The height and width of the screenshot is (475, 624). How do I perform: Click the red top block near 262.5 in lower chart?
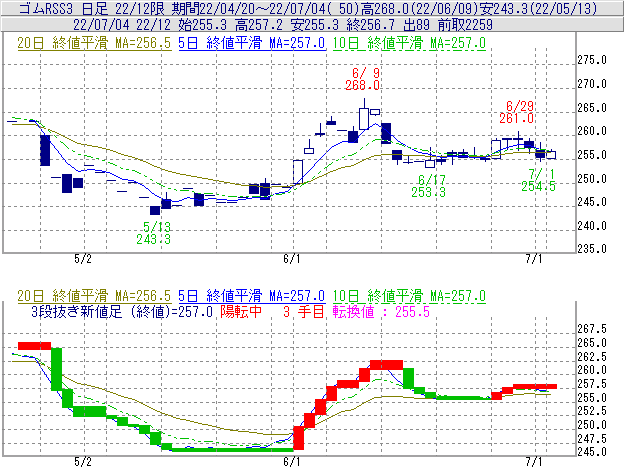point(386,364)
